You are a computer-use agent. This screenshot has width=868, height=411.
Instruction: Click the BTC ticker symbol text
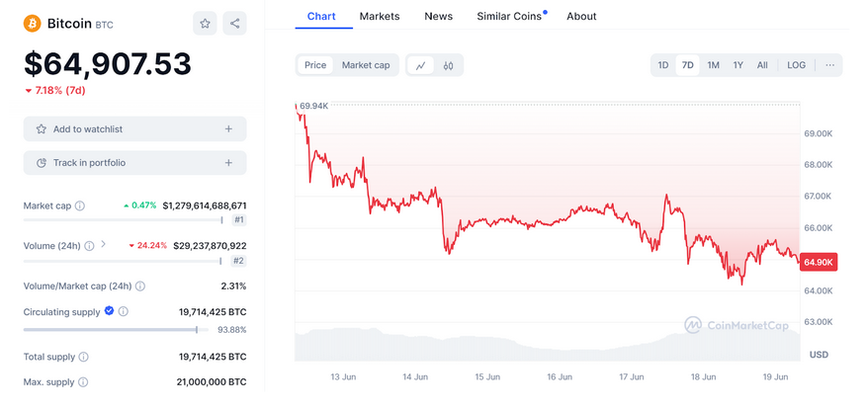tap(104, 25)
